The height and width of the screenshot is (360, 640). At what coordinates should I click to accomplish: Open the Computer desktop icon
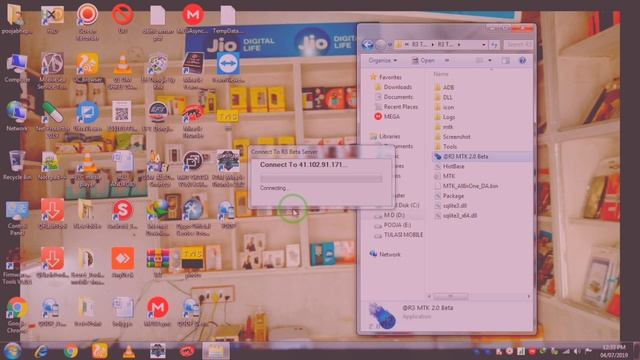coord(17,69)
